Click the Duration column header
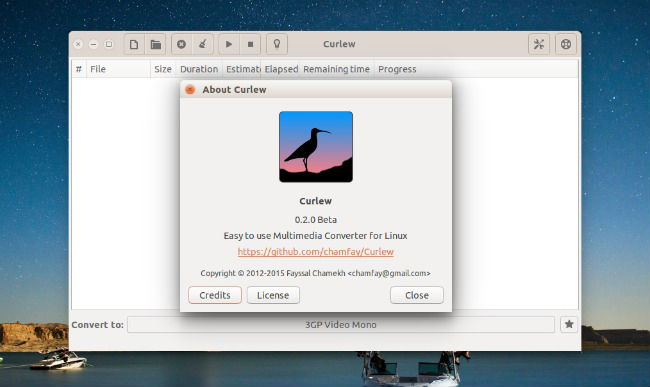 tap(199, 69)
